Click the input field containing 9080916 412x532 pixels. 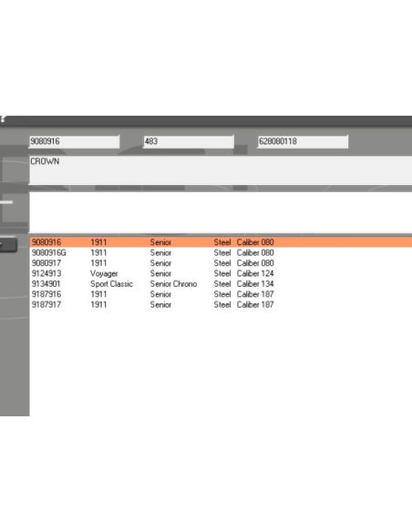click(x=75, y=141)
